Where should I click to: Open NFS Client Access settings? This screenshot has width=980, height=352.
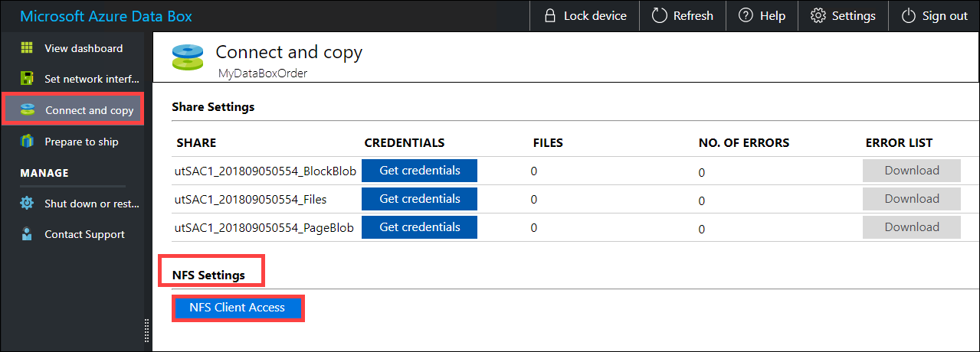[238, 308]
